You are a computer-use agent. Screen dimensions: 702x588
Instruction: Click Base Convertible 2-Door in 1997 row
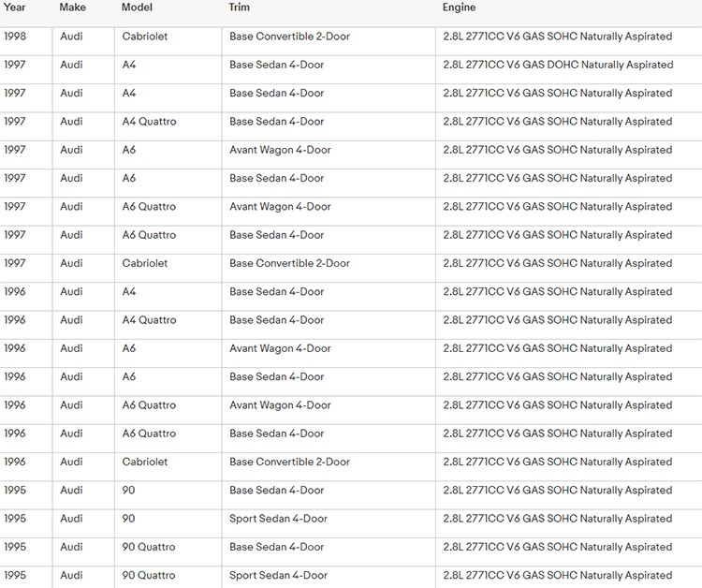click(x=289, y=263)
